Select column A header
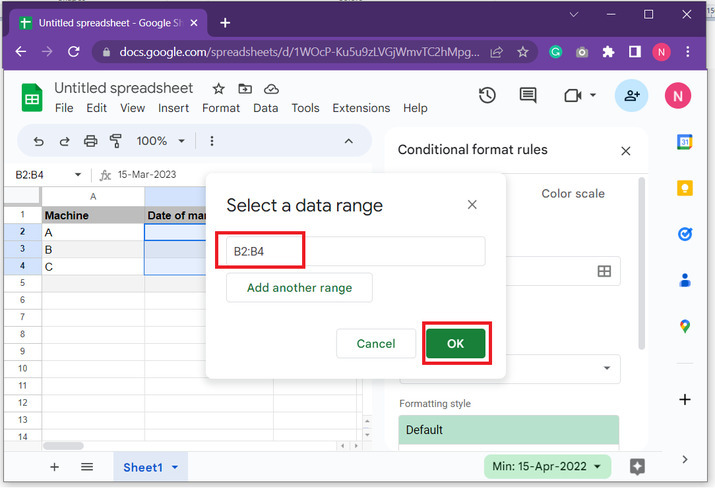This screenshot has height=492, width=715. (93, 197)
